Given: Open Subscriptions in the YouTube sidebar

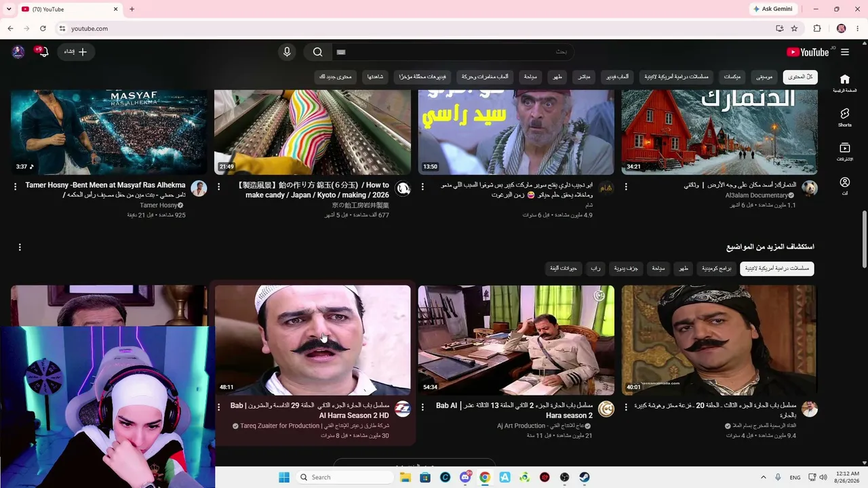Looking at the screenshot, I should pos(844,152).
